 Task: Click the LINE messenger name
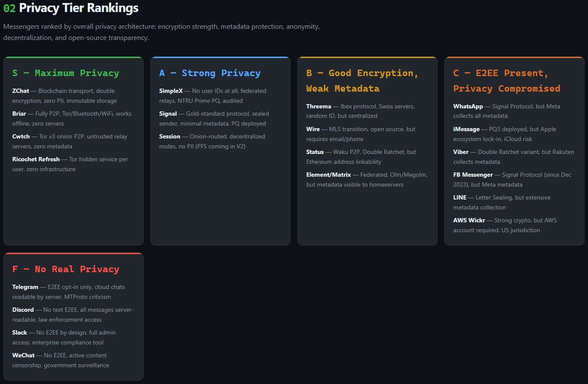(x=460, y=198)
